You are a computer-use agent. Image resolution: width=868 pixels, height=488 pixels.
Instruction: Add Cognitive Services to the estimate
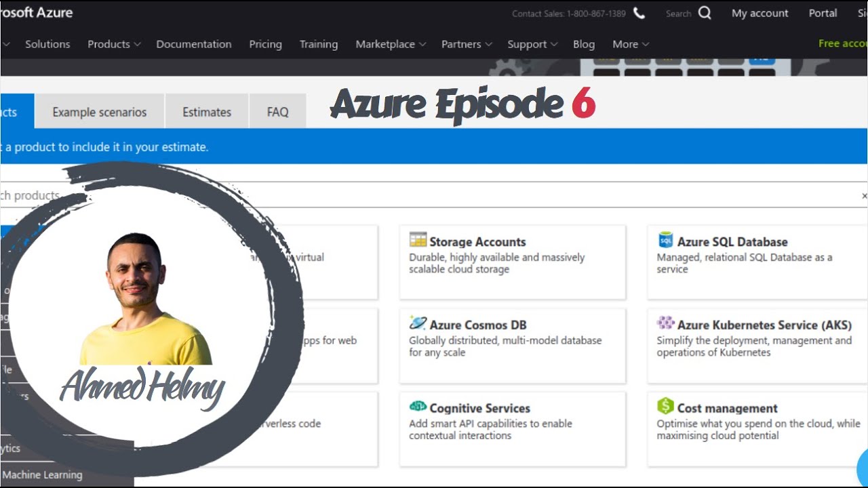pyautogui.click(x=513, y=429)
